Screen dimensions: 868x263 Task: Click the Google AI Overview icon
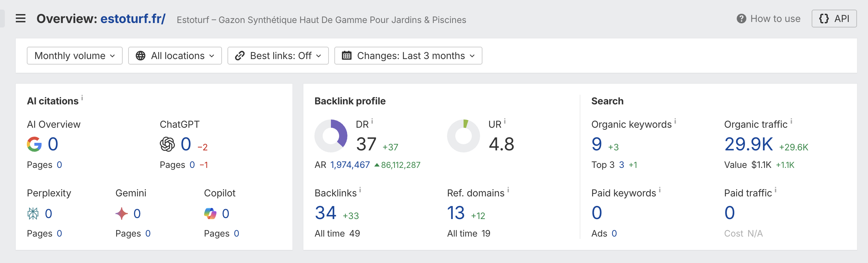[x=34, y=144]
